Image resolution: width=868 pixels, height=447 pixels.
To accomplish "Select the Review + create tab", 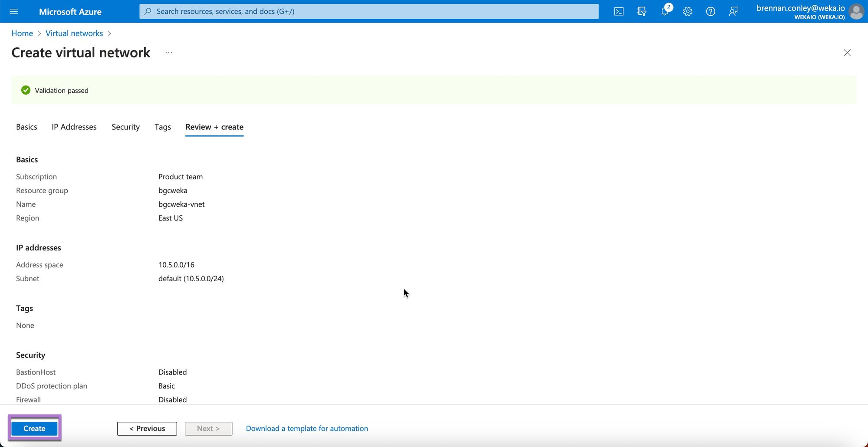I will 214,127.
